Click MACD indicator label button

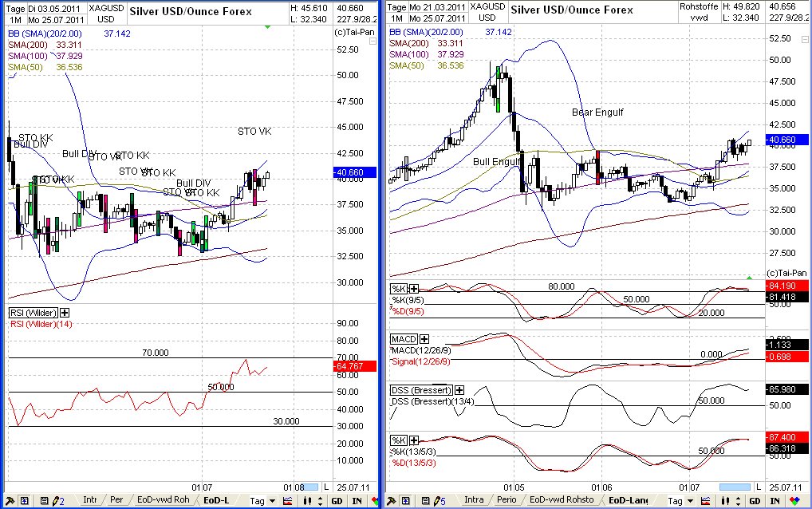click(404, 339)
